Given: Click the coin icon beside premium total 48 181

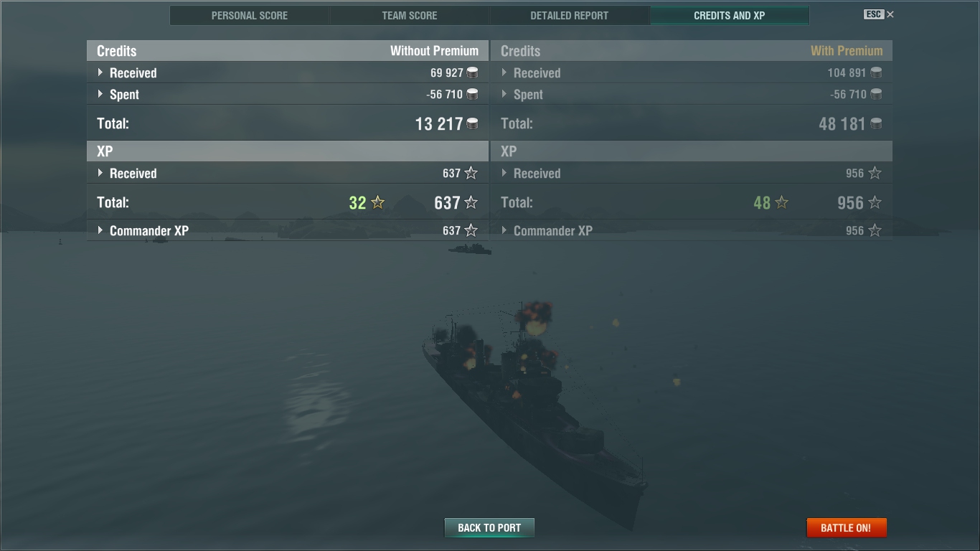Looking at the screenshot, I should pos(876,123).
